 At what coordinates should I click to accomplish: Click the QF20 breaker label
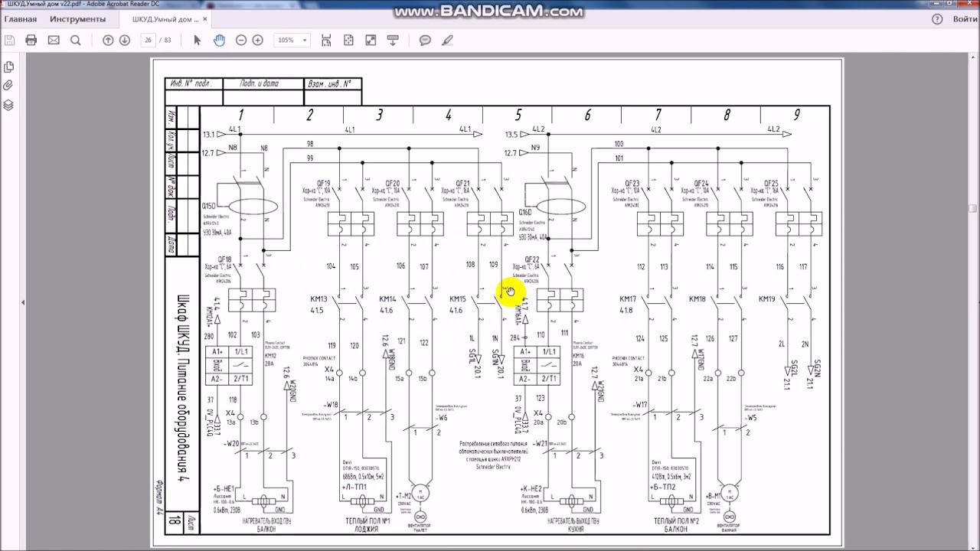[392, 184]
